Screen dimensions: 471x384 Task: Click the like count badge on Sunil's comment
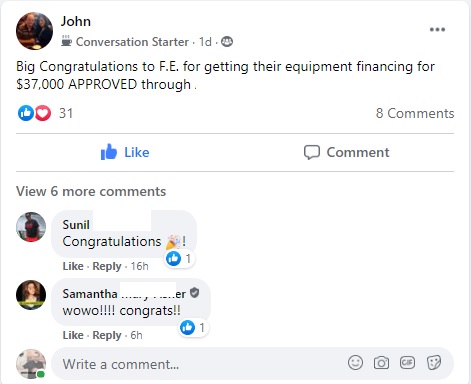(x=179, y=258)
